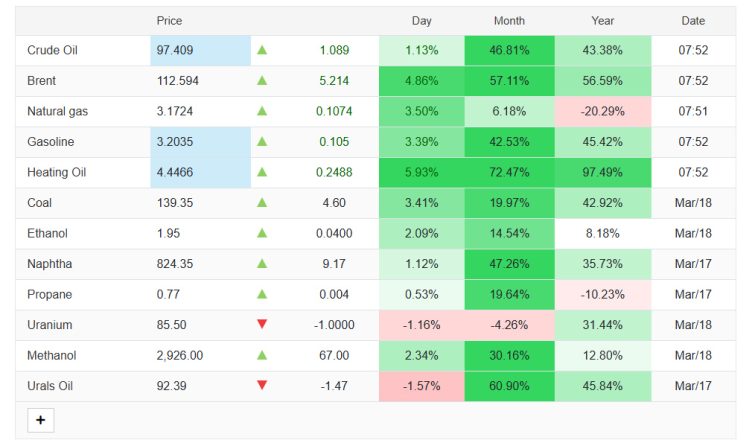Click the green up arrow for Methanol
The width and height of the screenshot is (752, 440).
262,355
